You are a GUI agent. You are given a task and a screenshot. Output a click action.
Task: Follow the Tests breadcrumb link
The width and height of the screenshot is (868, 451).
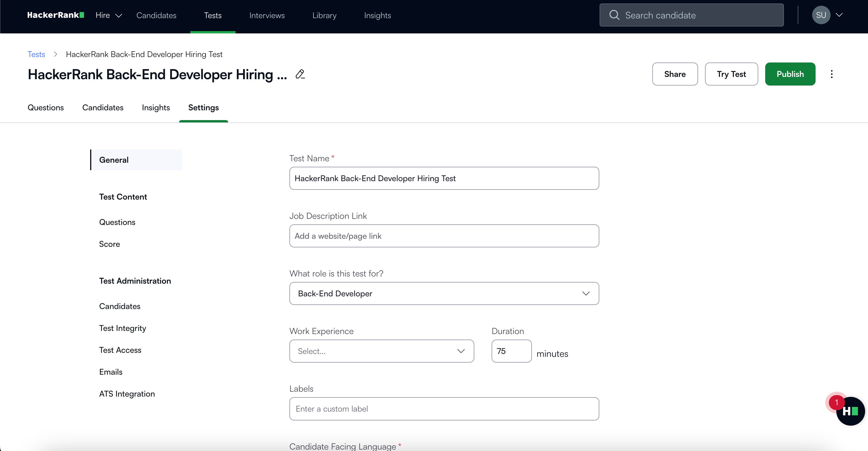pyautogui.click(x=36, y=54)
